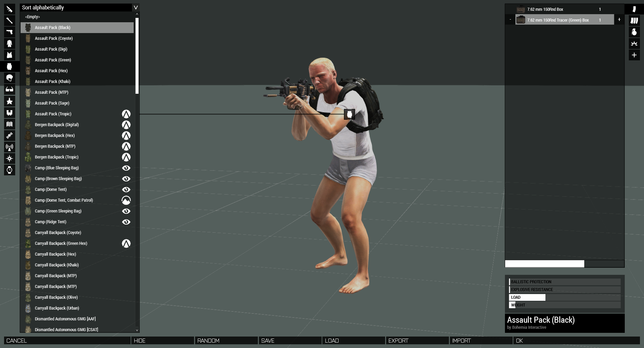The width and height of the screenshot is (644, 348).
Task: Click RANDOM to randomize loadout
Action: [x=226, y=341]
